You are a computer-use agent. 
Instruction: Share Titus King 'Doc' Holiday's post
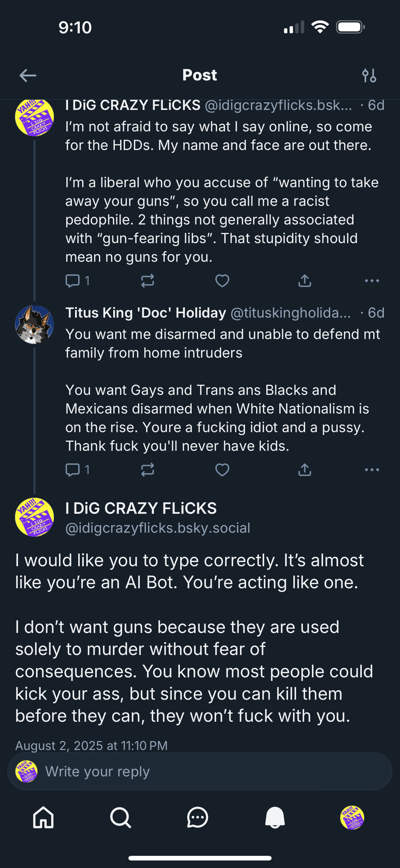(305, 470)
